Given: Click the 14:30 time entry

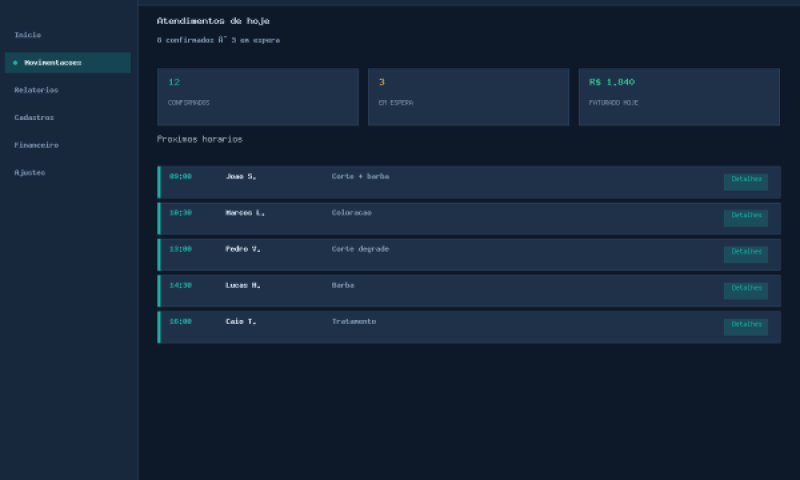Looking at the screenshot, I should pyautogui.click(x=181, y=285).
